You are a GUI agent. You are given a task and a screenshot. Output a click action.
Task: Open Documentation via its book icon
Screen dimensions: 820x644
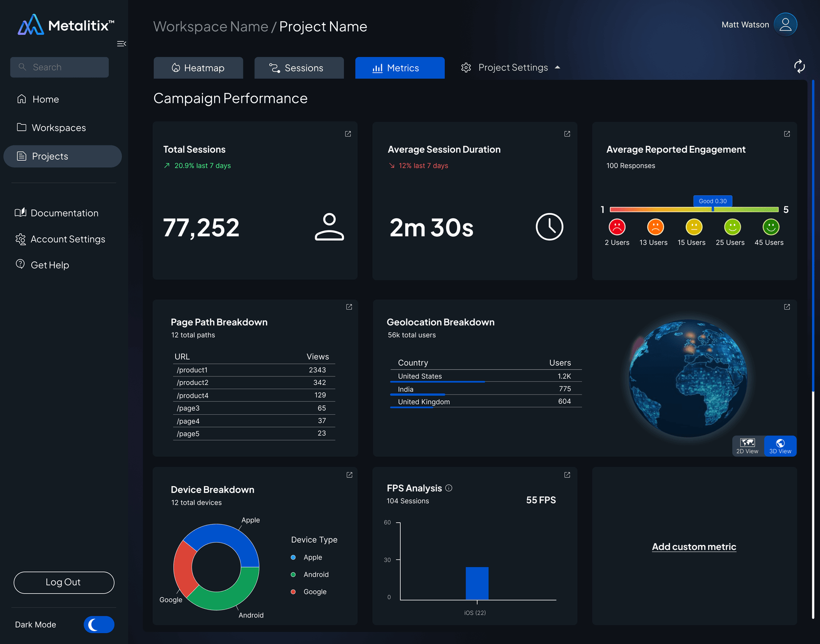[20, 213]
